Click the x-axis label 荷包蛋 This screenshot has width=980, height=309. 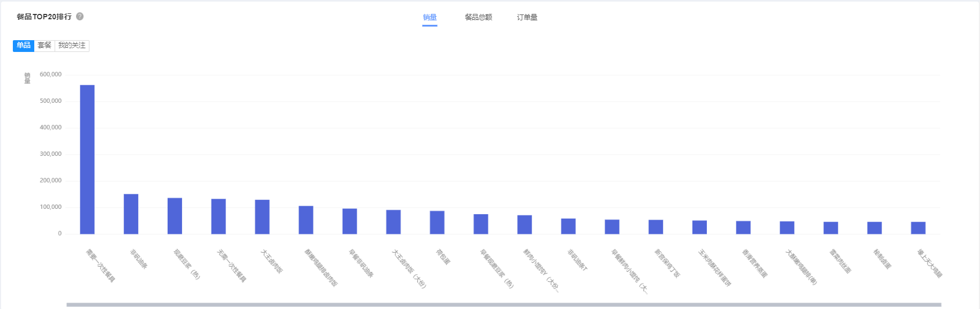tap(443, 257)
